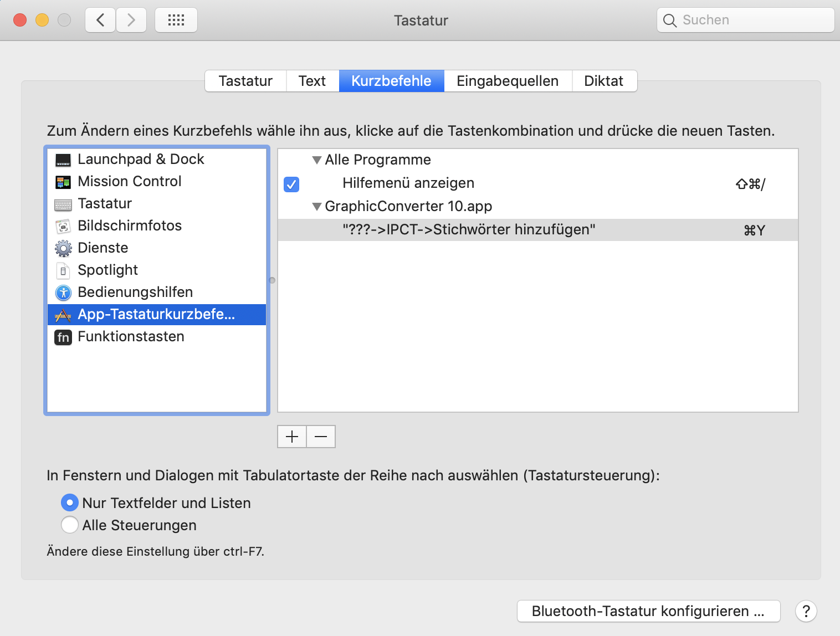Select App-Tastaturkurzbefe... category
This screenshot has height=636, width=840.
pyautogui.click(x=157, y=315)
